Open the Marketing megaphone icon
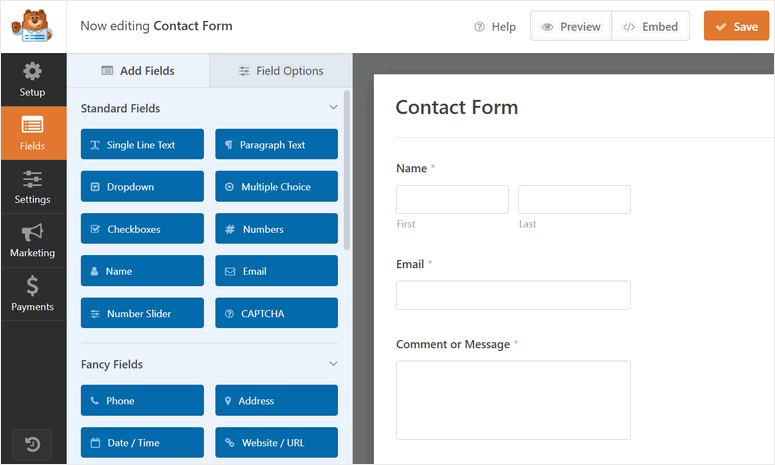The height and width of the screenshot is (465, 775). tap(32, 233)
